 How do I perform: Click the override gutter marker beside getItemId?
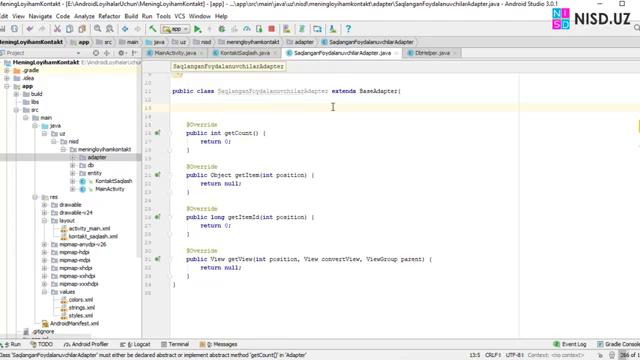pyautogui.click(x=157, y=217)
